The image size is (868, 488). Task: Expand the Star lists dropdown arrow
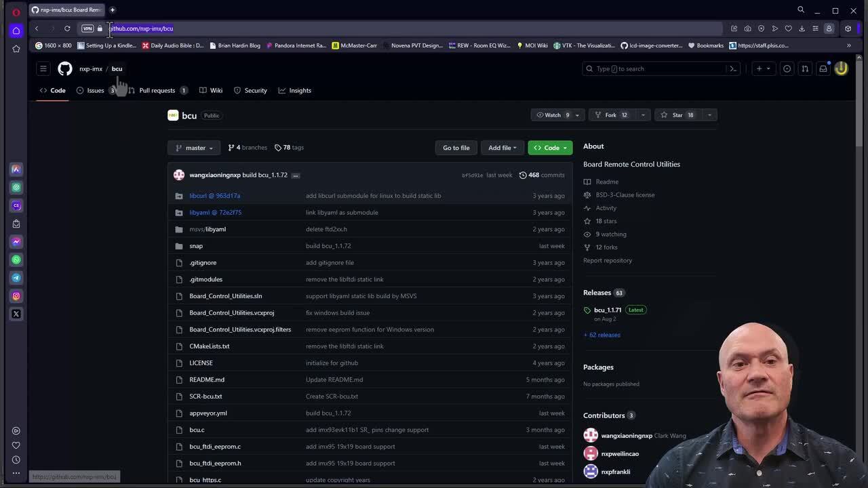[x=709, y=115]
